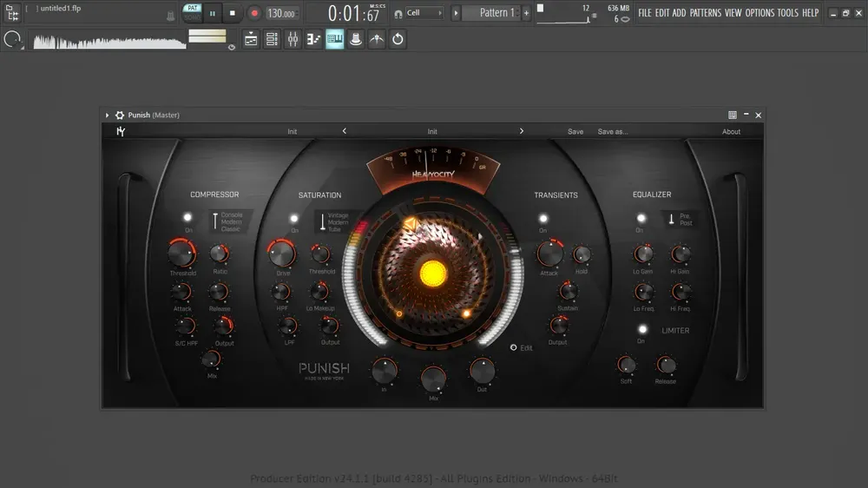Open the TOOLS menu
868x488 pixels.
point(787,13)
